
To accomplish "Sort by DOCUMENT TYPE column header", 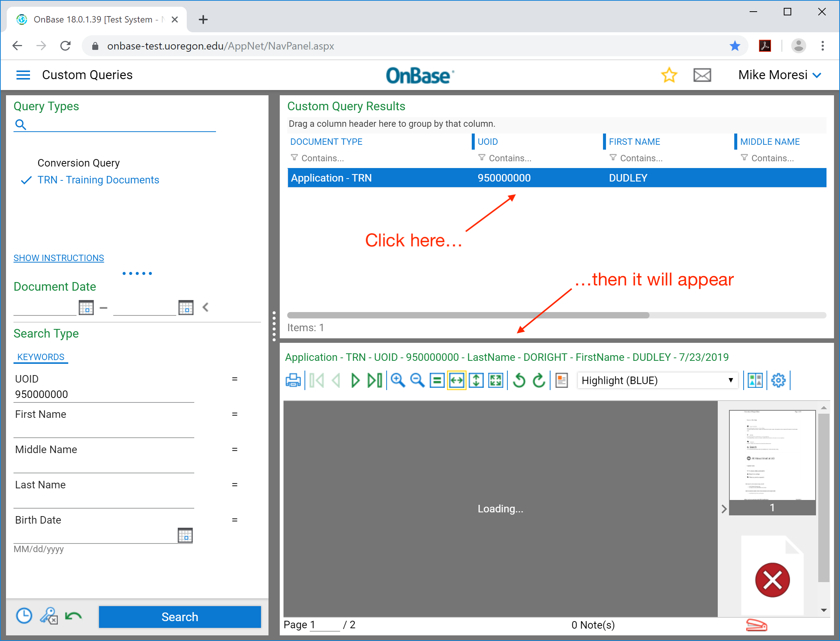I will coord(326,141).
